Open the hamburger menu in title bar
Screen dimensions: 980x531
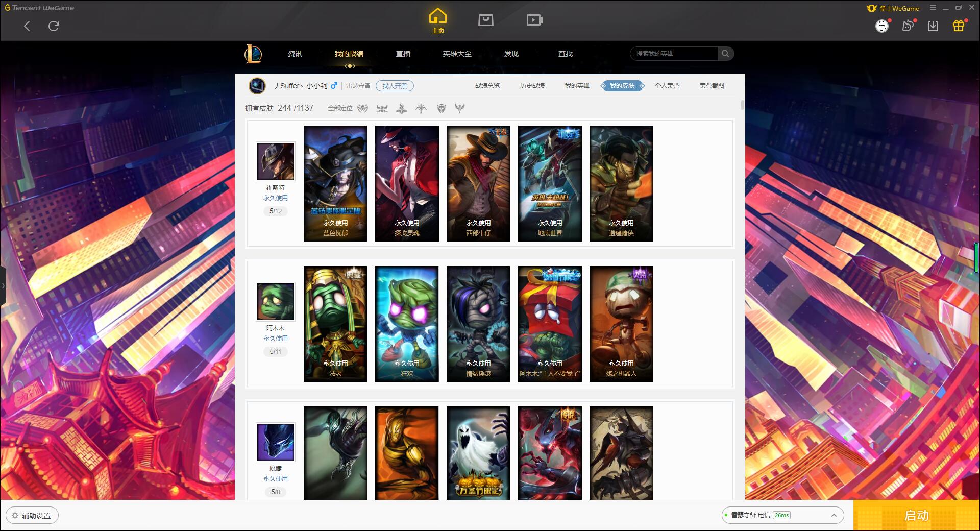click(933, 8)
